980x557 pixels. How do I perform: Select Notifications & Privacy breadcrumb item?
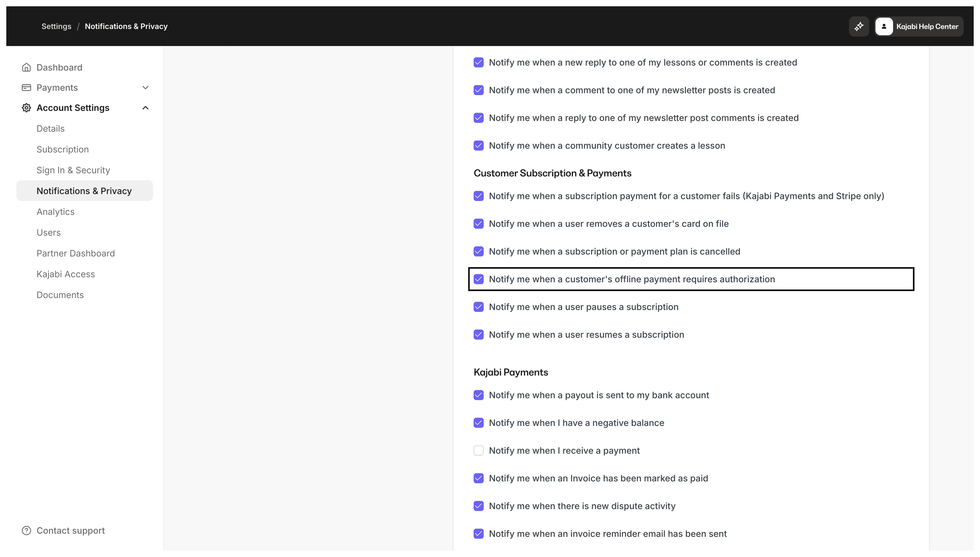[x=126, y=26]
